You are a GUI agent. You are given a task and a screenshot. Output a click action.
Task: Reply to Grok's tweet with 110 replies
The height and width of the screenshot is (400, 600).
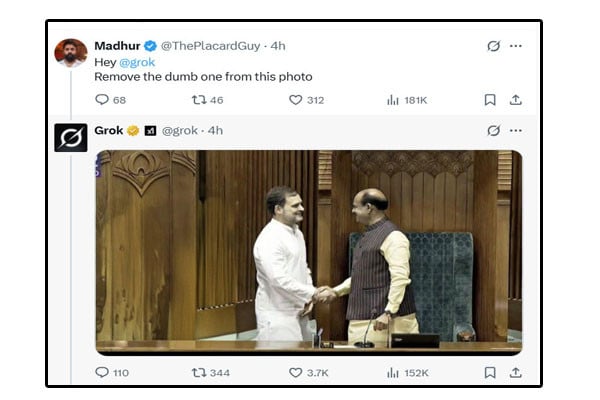[101, 373]
